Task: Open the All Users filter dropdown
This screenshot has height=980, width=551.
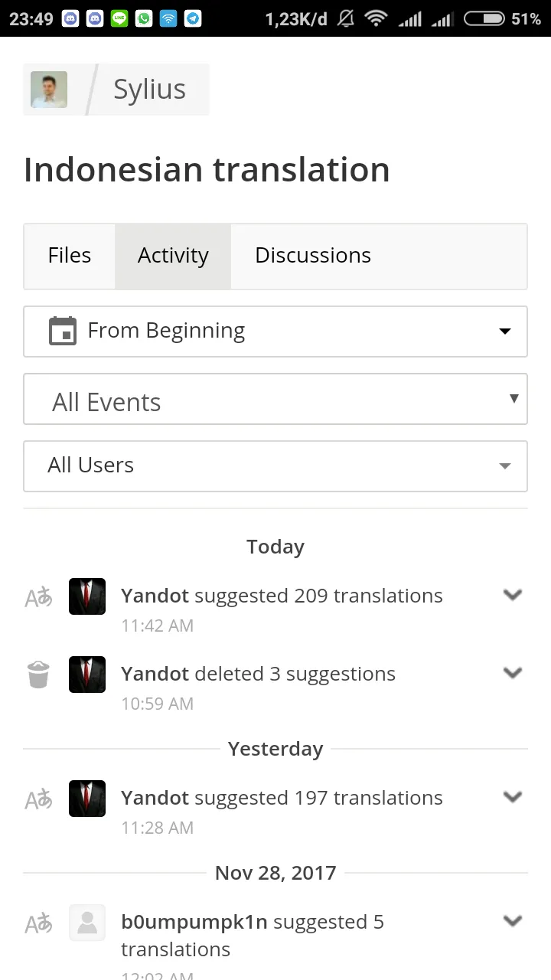Action: point(275,465)
